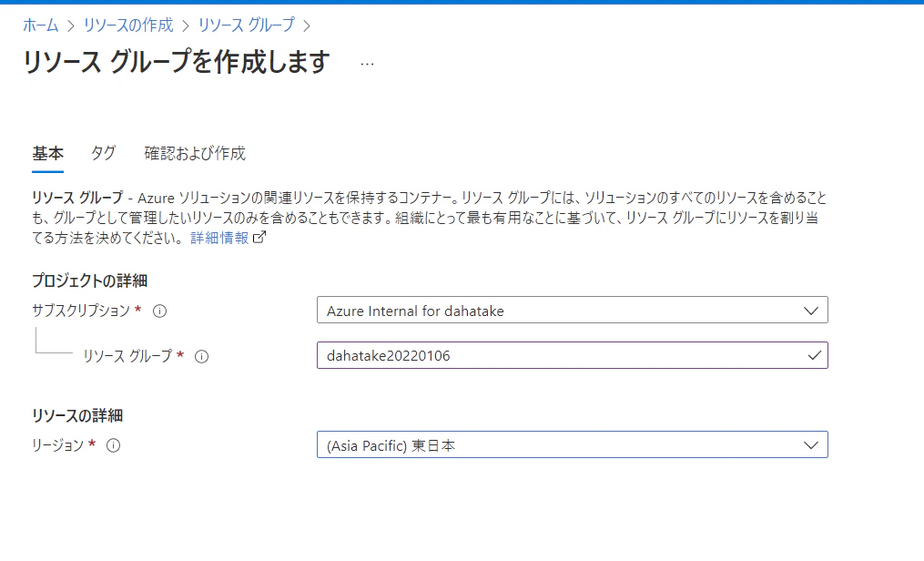924x561 pixels.
Task: Click the info icon next to リソース グループ
Action: (x=201, y=356)
